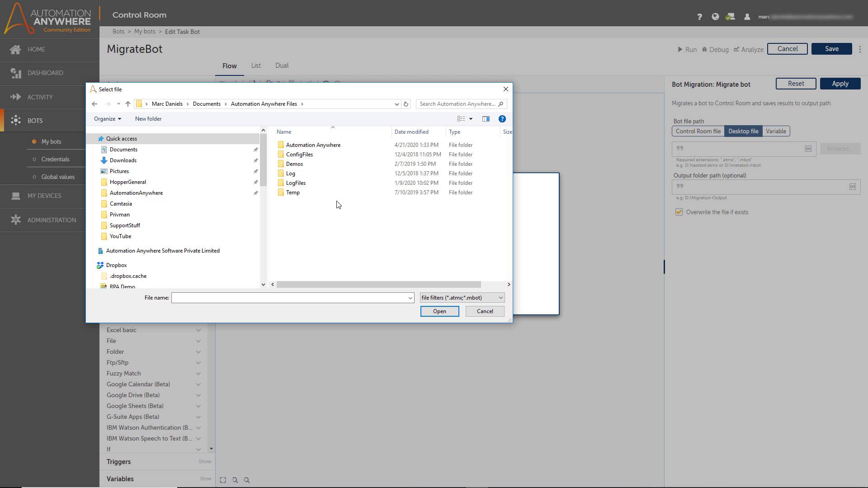Insert variable icon in Output folder path field
868x488 pixels.
(853, 187)
